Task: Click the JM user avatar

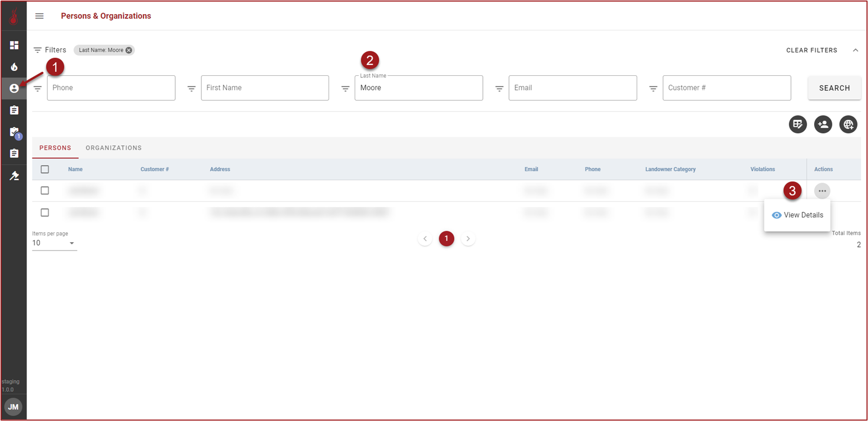Action: tap(13, 406)
